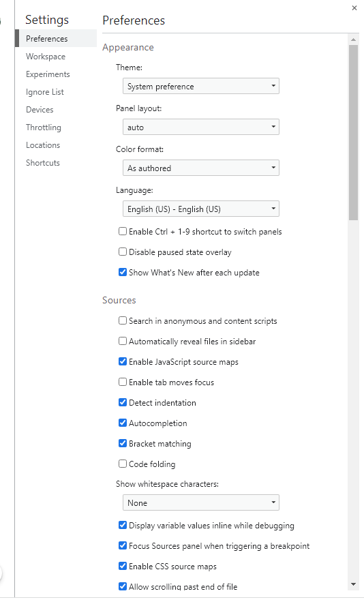Enable Automatically reveal files in sidebar
The width and height of the screenshot is (364, 602).
coord(123,341)
